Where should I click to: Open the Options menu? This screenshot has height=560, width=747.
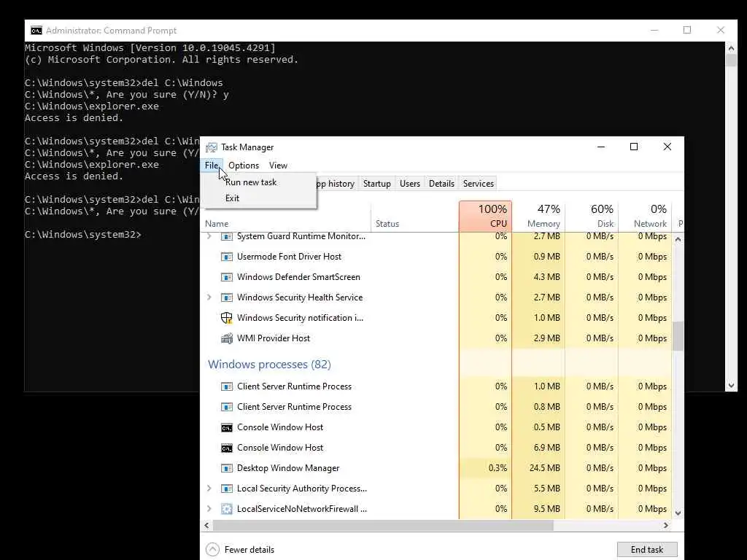coord(244,166)
